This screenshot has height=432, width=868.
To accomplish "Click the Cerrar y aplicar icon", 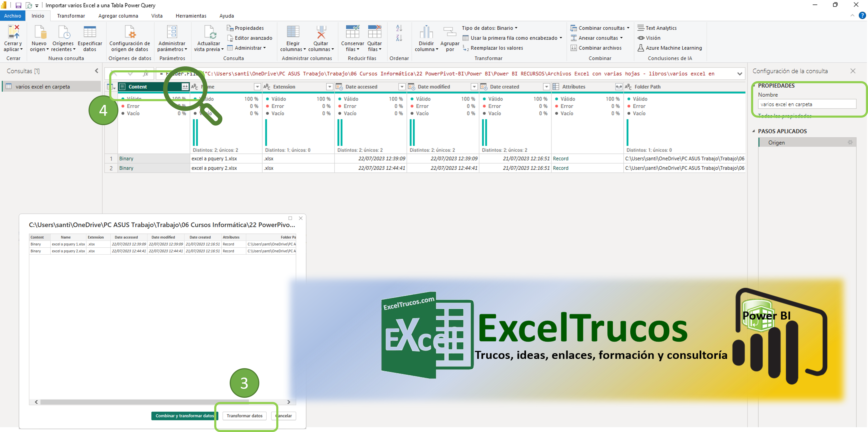I will coord(13,32).
